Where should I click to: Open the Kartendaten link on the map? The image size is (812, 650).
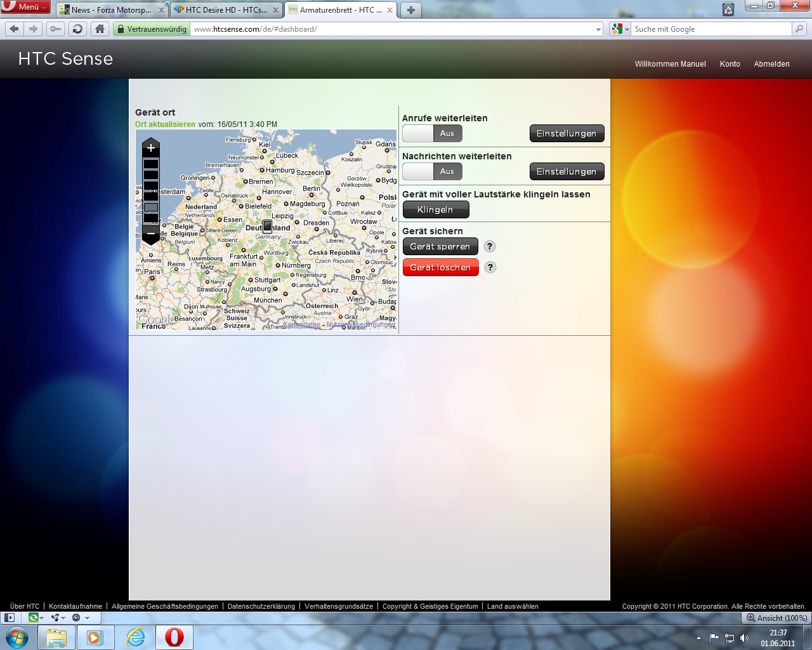pyautogui.click(x=302, y=324)
